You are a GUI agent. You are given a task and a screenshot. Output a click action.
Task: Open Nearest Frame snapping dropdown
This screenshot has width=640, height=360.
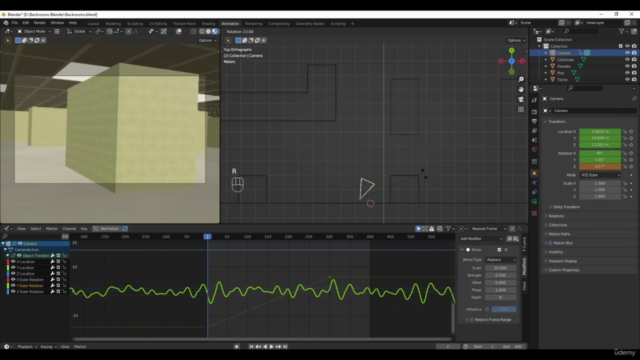click(x=488, y=229)
